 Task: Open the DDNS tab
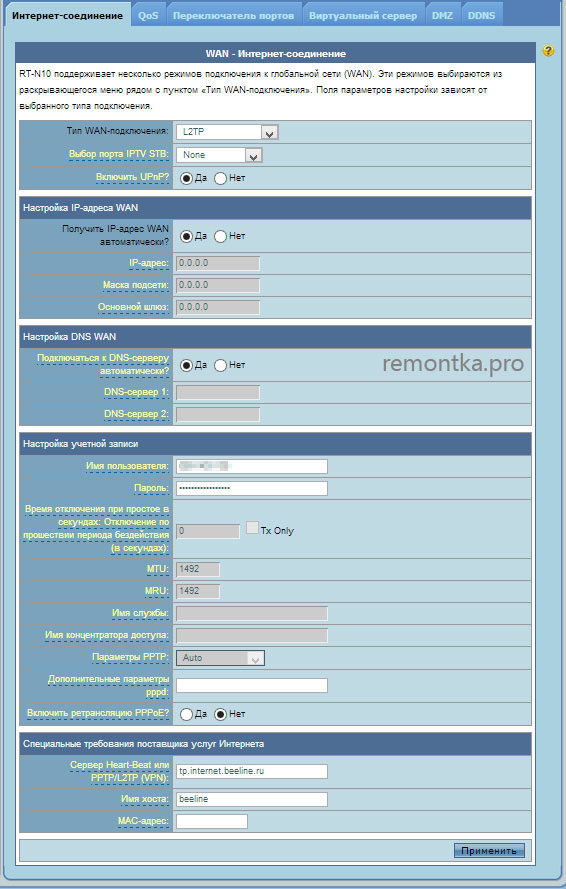[481, 15]
